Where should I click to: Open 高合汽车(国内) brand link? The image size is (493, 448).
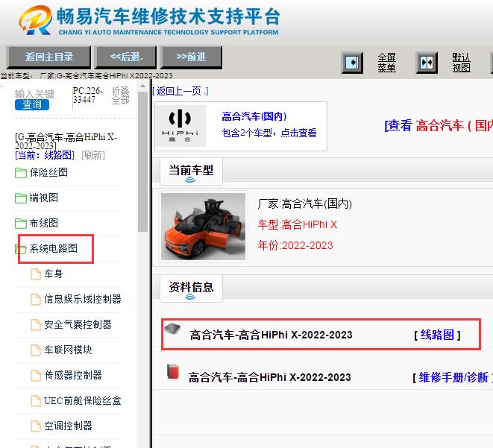tap(254, 116)
